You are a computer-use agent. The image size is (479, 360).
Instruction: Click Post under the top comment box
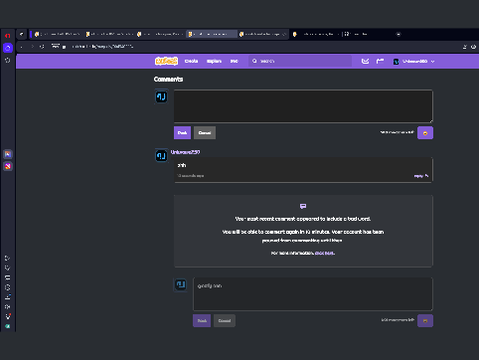pyautogui.click(x=182, y=133)
